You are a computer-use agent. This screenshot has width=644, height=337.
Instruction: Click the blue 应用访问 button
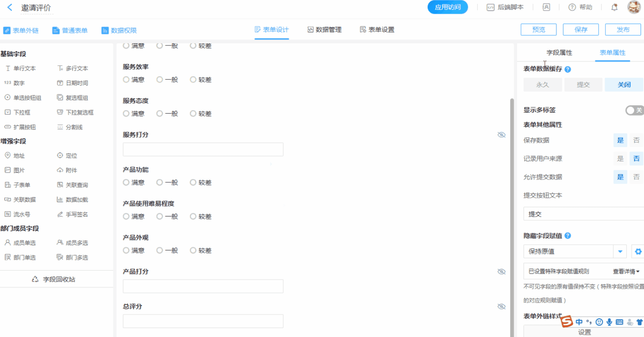click(447, 7)
